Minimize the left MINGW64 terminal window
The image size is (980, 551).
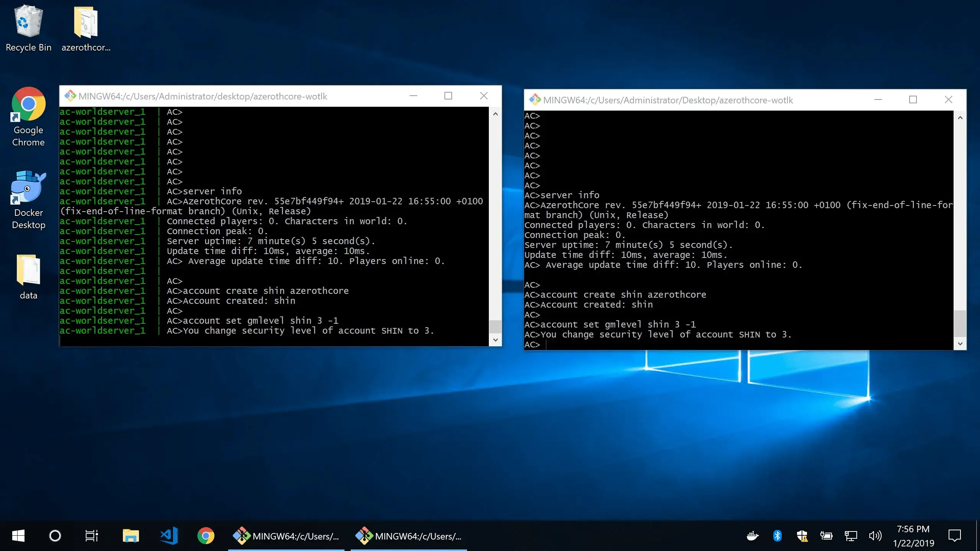413,96
